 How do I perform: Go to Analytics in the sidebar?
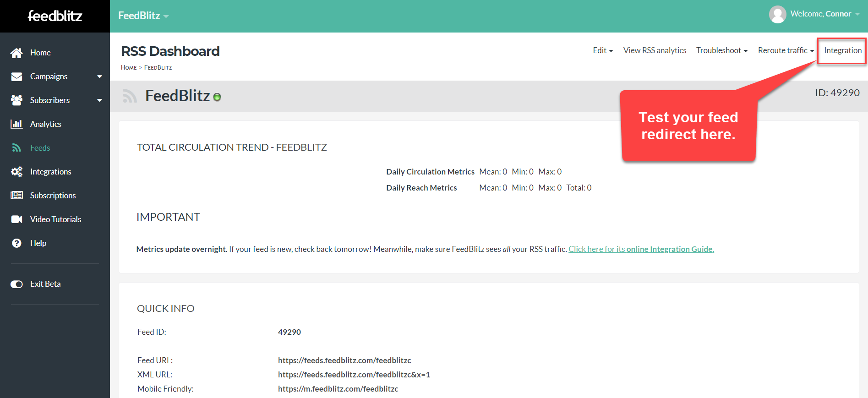coord(46,124)
